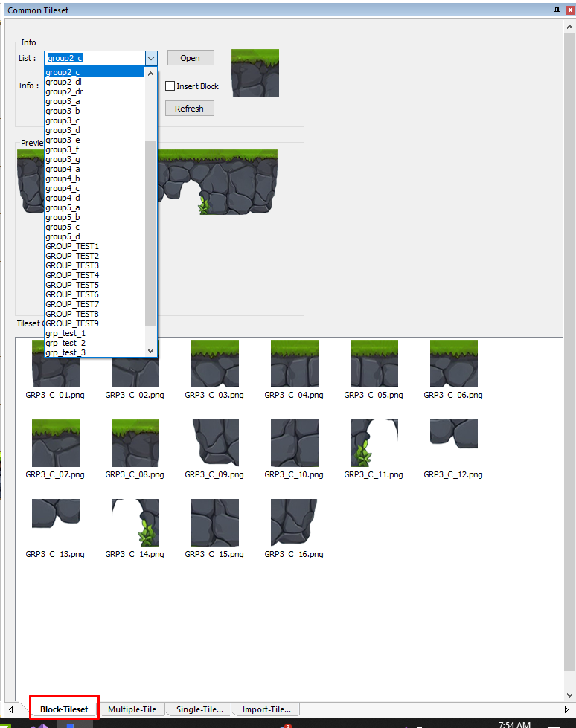Enable the Insert Block checkbox

pyautogui.click(x=170, y=86)
